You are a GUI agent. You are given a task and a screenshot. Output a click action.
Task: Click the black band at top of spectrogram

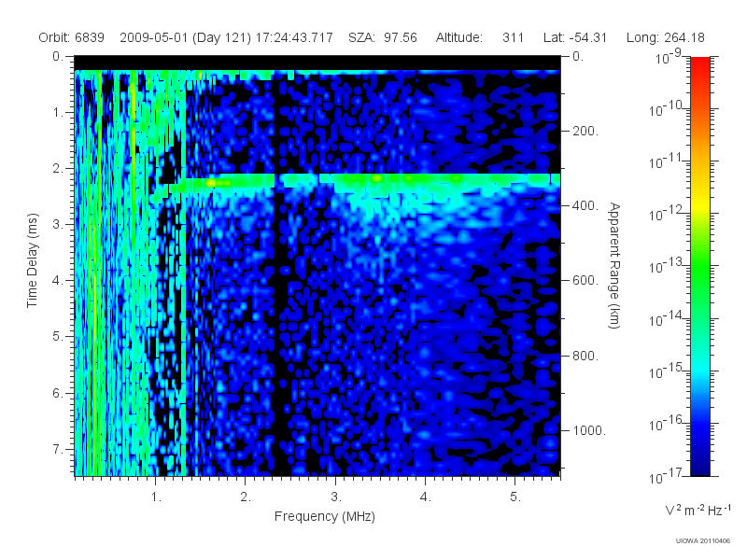317,63
